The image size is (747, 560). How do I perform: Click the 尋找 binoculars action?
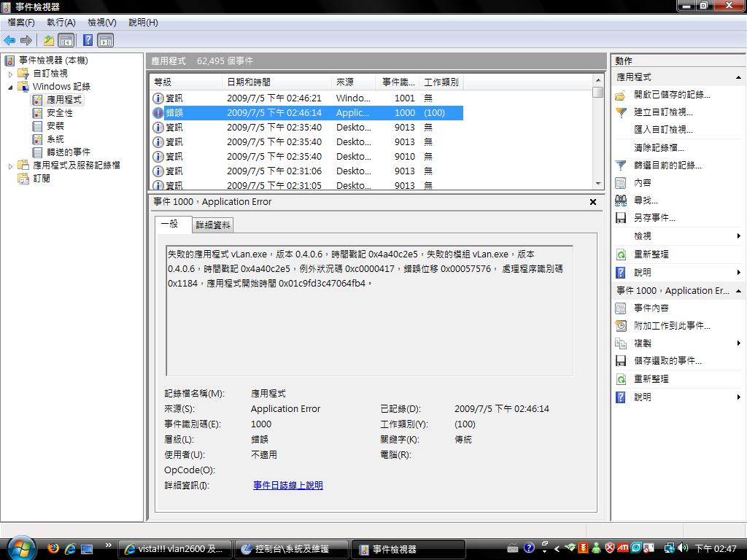click(645, 201)
